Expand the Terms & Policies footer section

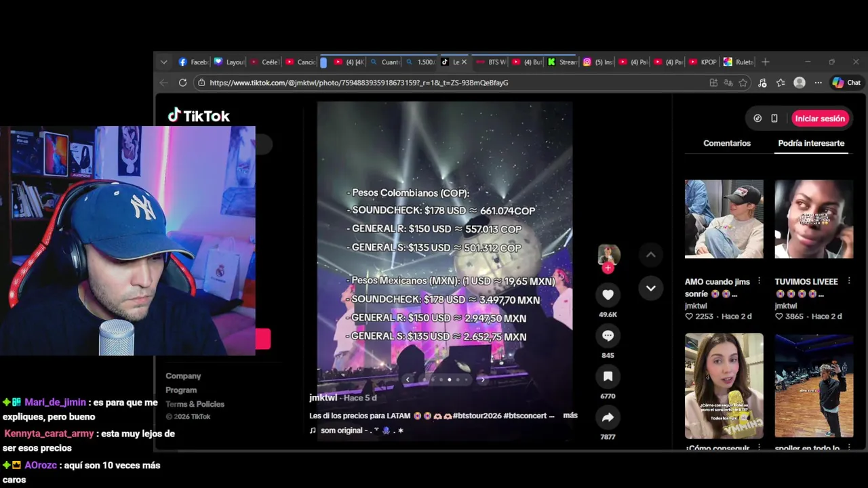(x=195, y=404)
